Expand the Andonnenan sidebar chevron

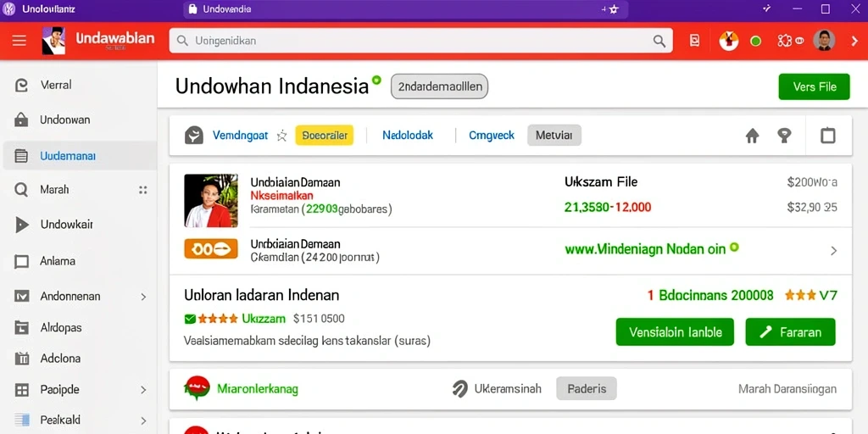pos(143,297)
